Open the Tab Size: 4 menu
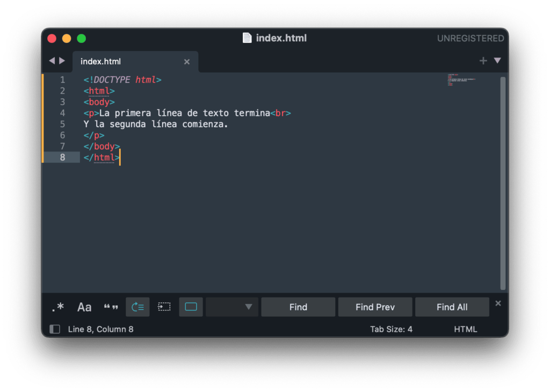Screen dimensions: 550x392 pos(392,329)
